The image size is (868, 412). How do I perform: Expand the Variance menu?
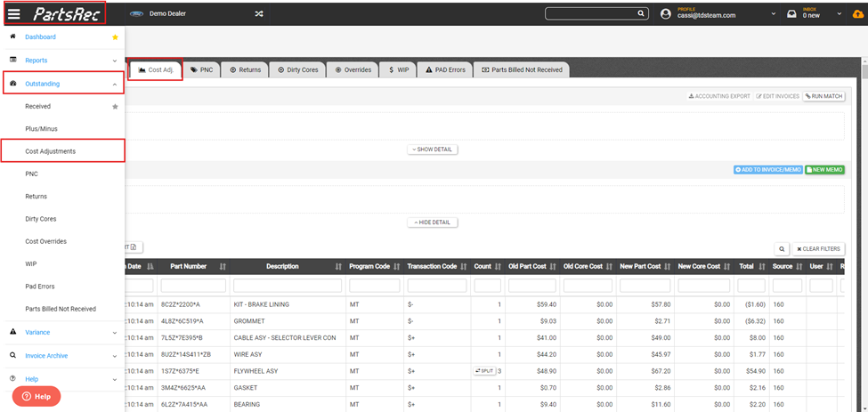tap(62, 333)
